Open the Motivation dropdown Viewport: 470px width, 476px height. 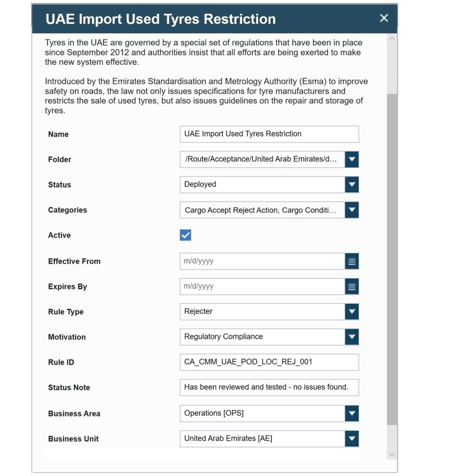[x=351, y=337]
